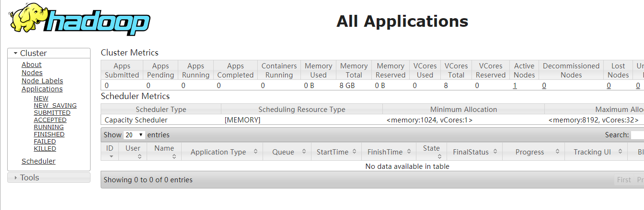Screen dimensions: 644x210
Task: Open the Show entries count dropdown
Action: click(134, 135)
